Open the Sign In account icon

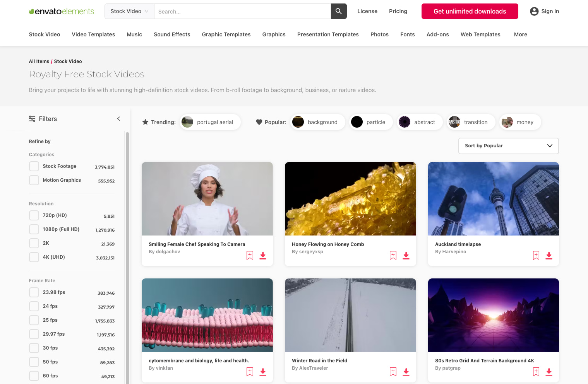534,11
